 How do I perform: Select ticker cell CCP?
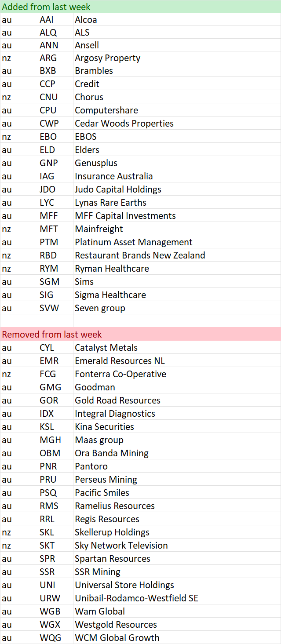[55, 84]
